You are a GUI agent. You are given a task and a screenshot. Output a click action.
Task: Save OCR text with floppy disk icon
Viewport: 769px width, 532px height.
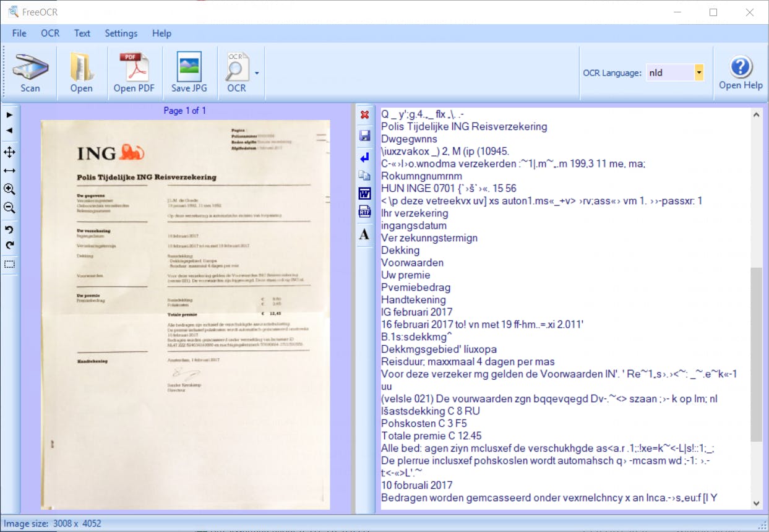point(364,136)
